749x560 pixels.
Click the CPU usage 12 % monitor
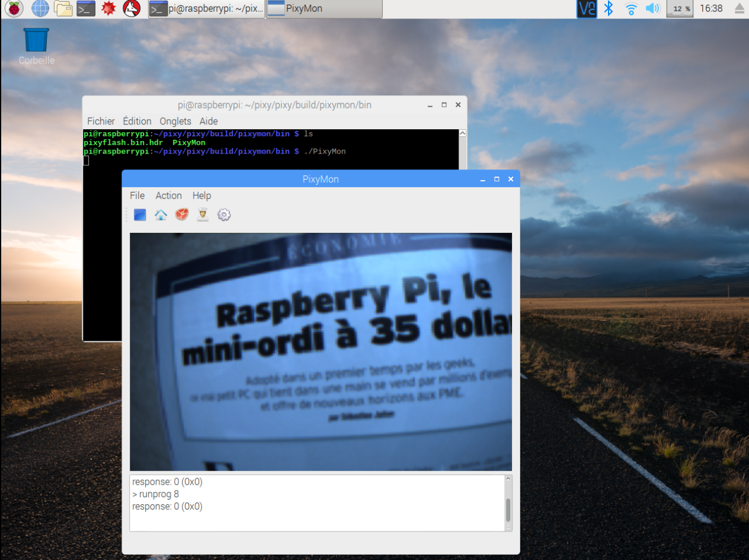680,8
